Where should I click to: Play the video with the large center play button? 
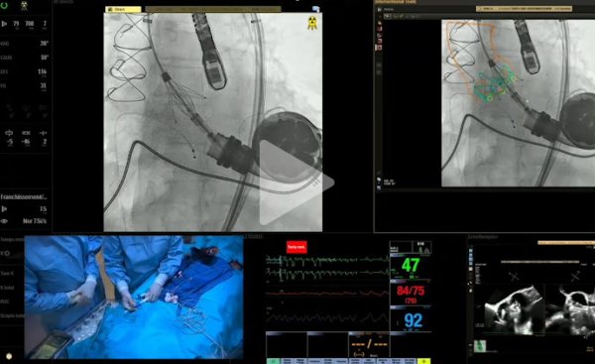tap(297, 182)
